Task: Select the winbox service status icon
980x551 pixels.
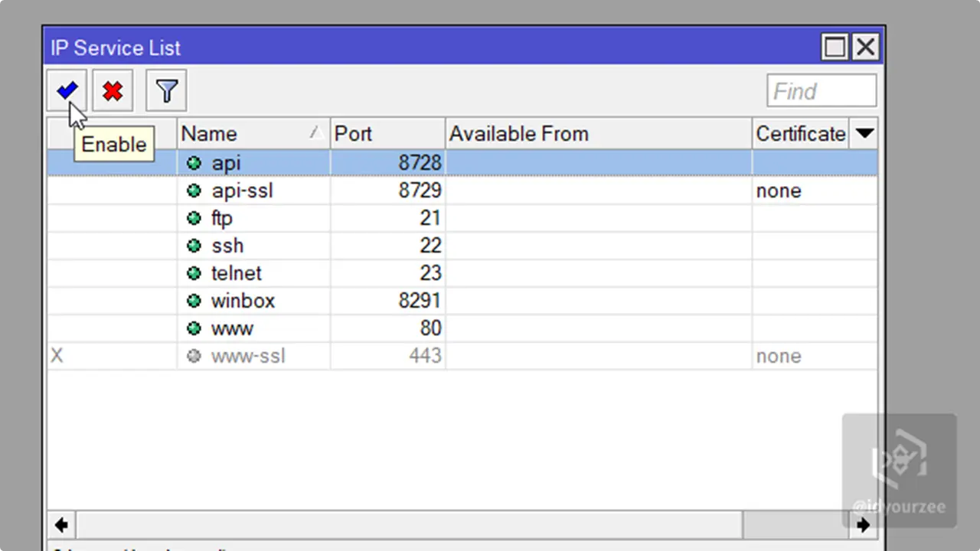Action: 194,301
